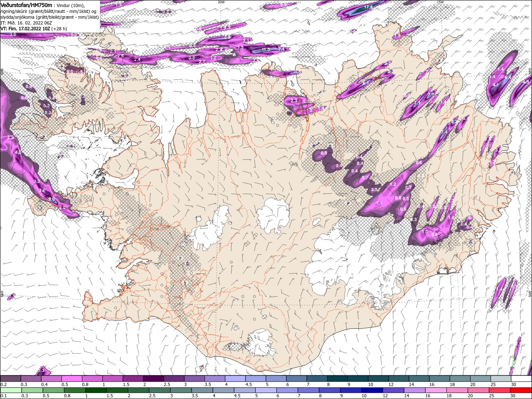Pick the red-pink 25 rain legend swatch
This screenshot has height=399, width=532.
[x=499, y=390]
